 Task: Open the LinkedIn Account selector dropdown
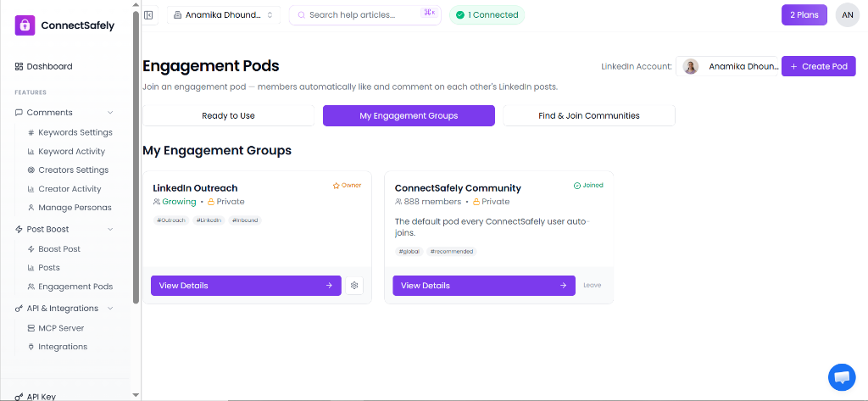(728, 66)
